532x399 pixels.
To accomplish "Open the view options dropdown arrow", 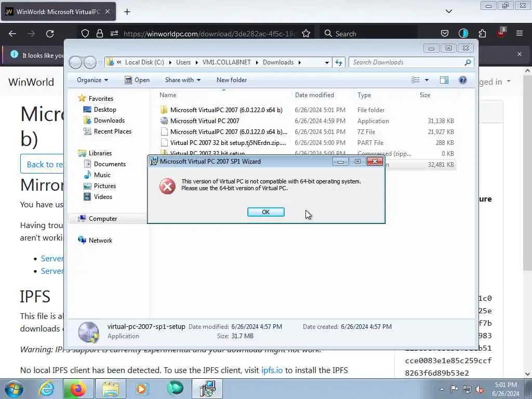I will tap(427, 80).
